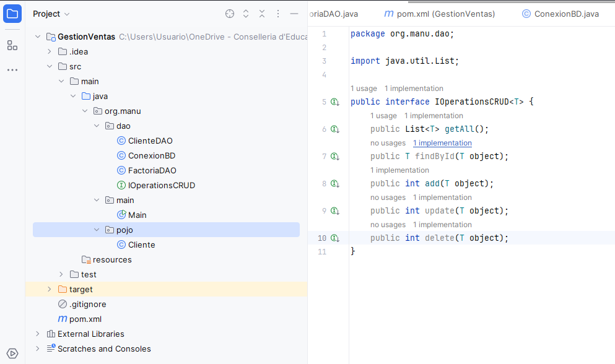
Task: Click 'no usages' hint above delete method
Action: click(388, 225)
